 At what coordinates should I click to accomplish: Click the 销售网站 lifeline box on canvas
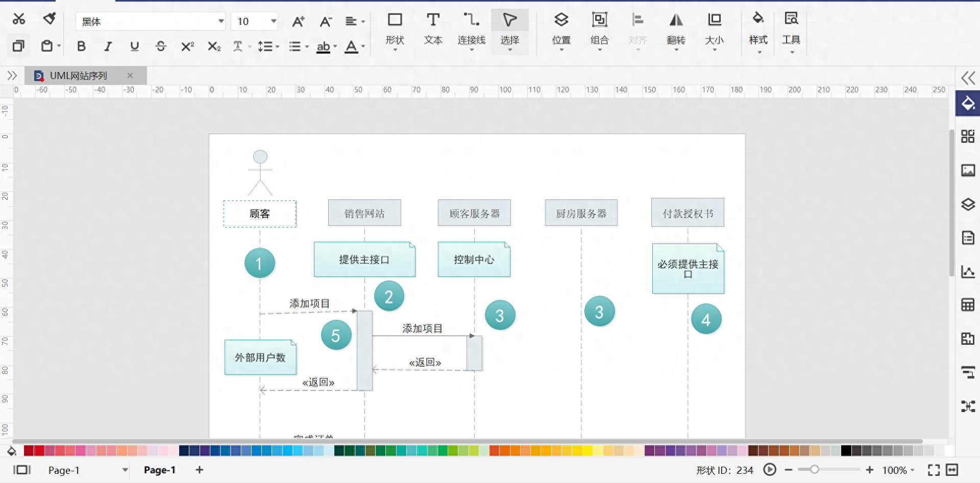(364, 213)
